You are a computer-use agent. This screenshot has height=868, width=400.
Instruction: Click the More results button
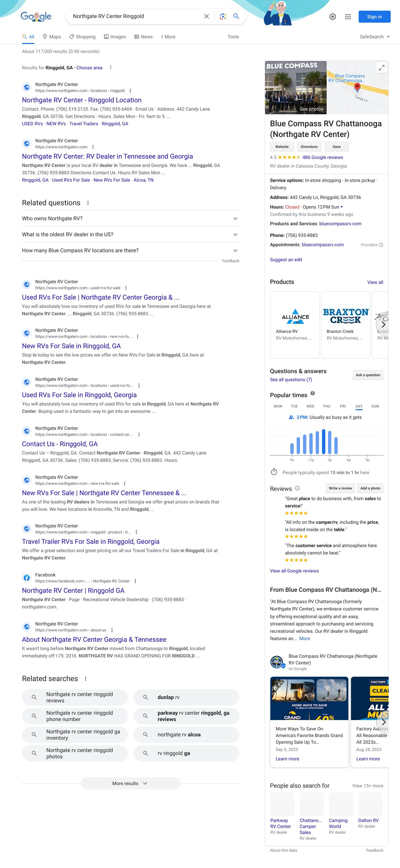coord(130,783)
